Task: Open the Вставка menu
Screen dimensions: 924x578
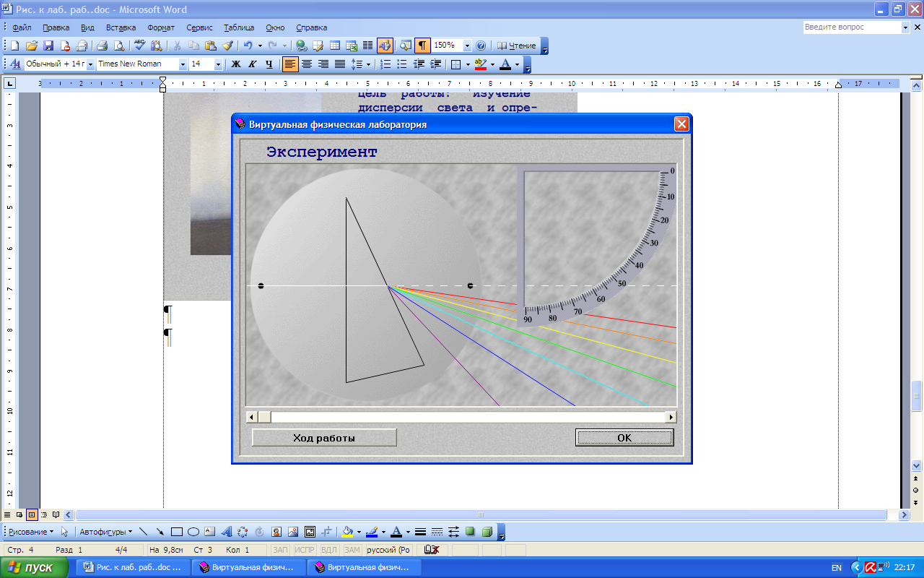Action: coord(121,27)
